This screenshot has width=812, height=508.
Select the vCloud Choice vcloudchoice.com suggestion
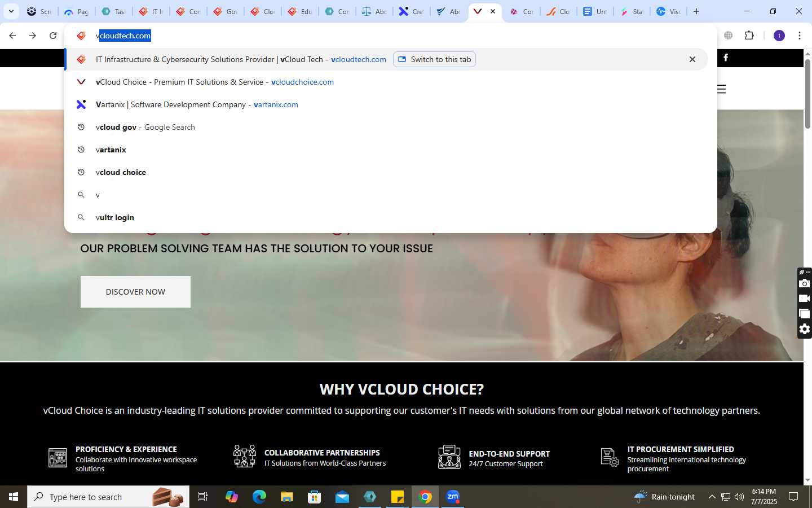click(x=386, y=82)
